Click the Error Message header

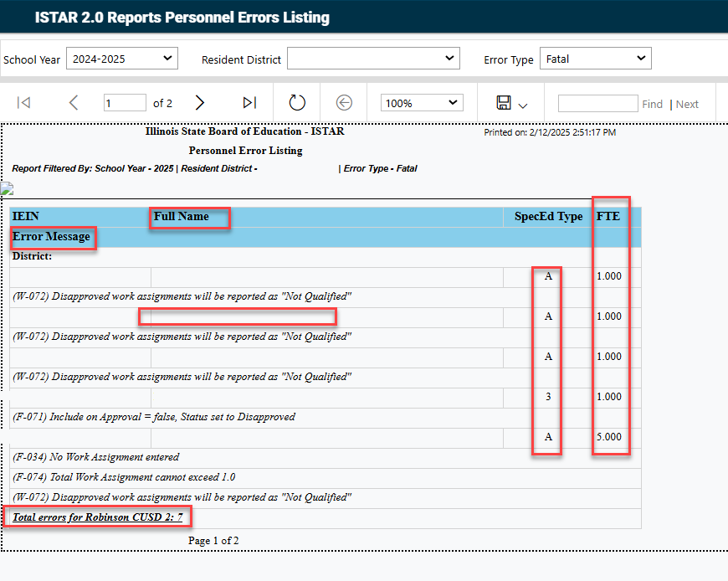pos(51,236)
